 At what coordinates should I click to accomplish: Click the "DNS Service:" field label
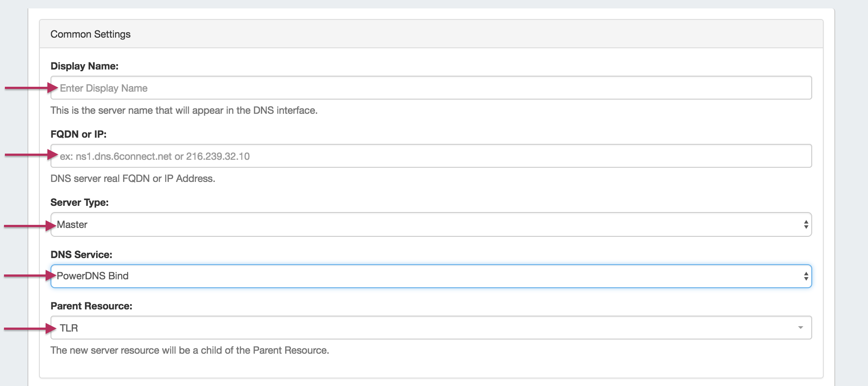[81, 255]
